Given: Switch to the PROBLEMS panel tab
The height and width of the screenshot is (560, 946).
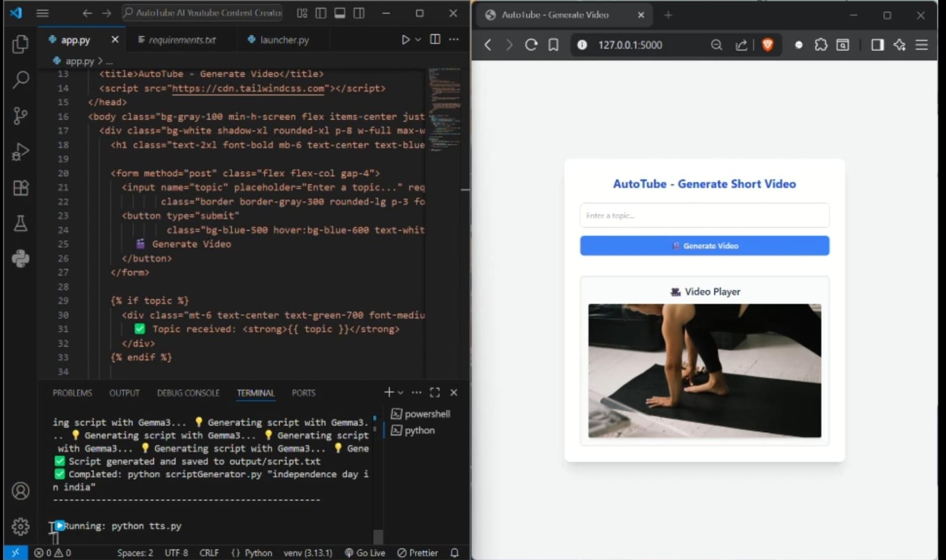Looking at the screenshot, I should coord(72,393).
